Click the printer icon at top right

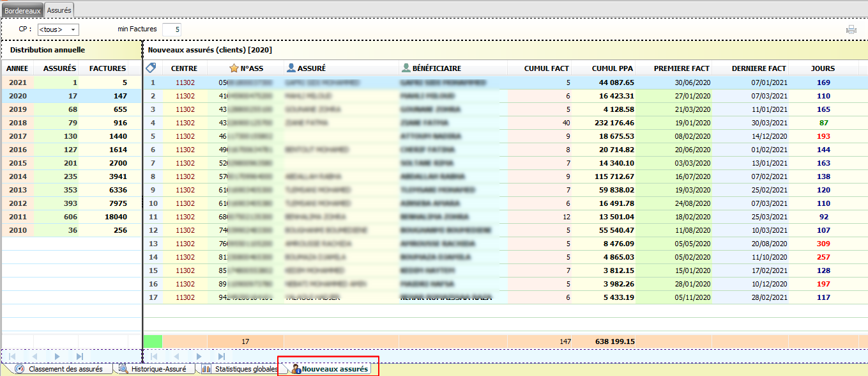[x=851, y=29]
